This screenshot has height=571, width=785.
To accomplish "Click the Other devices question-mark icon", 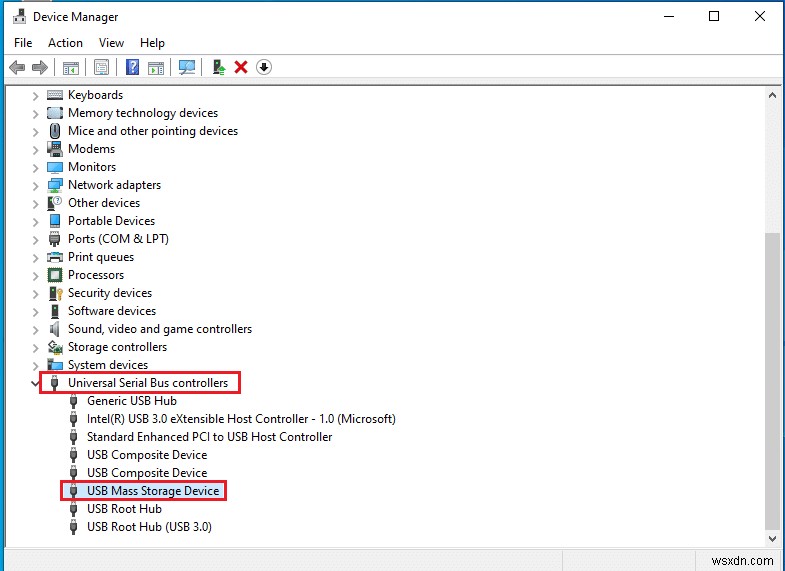I will coord(55,203).
